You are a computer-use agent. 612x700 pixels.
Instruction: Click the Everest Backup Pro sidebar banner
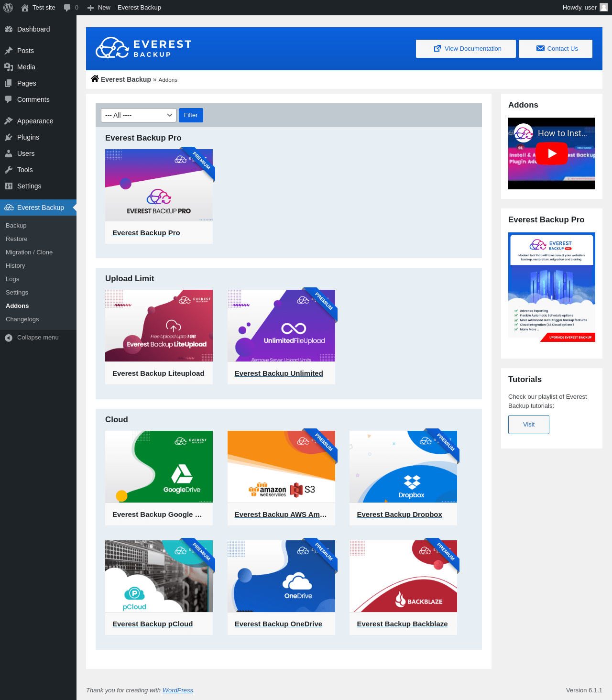552,287
